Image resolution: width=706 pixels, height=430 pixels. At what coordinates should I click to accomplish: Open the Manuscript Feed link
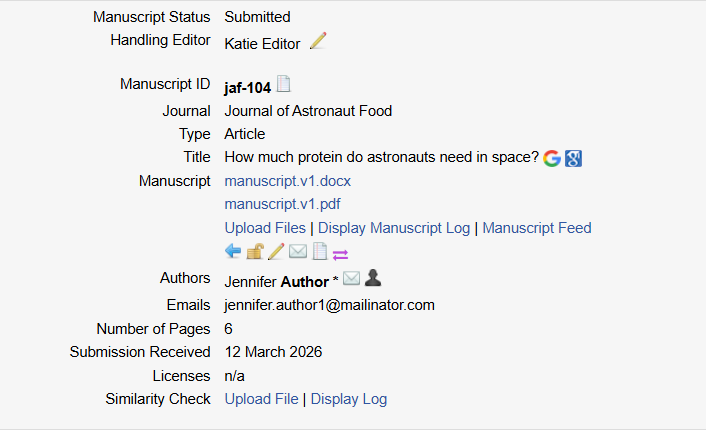pos(537,228)
